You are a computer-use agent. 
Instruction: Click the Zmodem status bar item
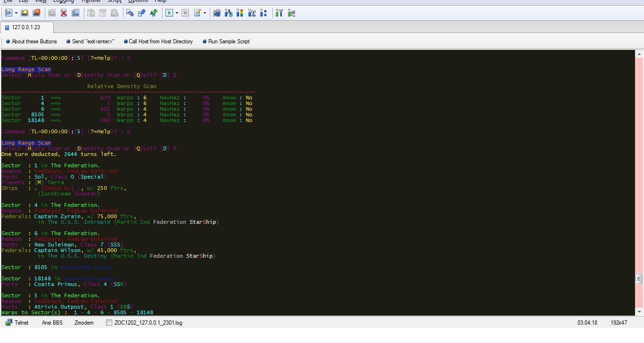[84, 323]
